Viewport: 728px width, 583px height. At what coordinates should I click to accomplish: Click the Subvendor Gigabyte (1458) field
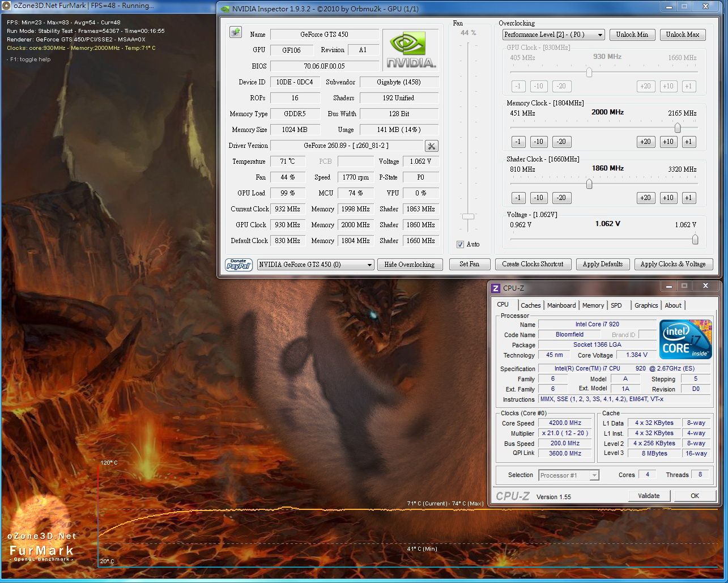[x=399, y=82]
